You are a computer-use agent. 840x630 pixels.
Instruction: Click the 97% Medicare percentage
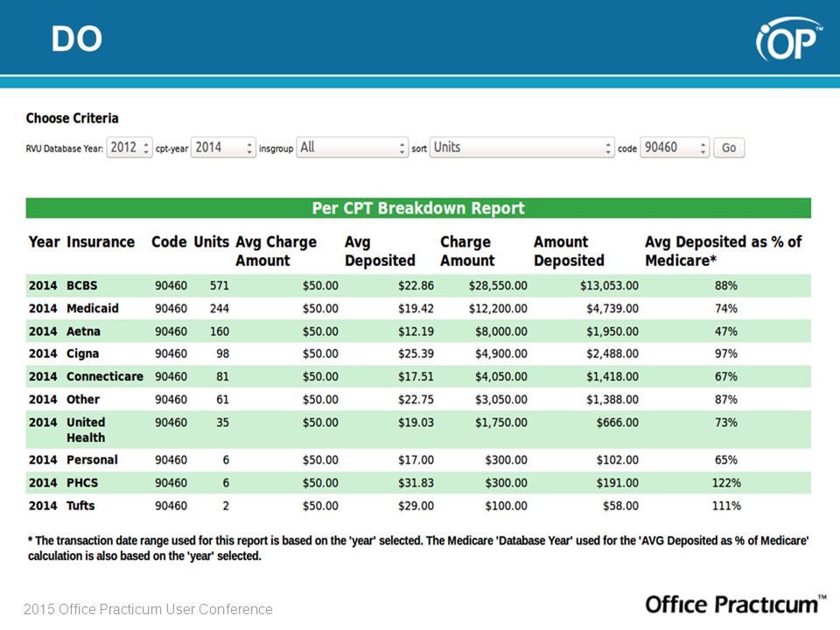pos(726,354)
